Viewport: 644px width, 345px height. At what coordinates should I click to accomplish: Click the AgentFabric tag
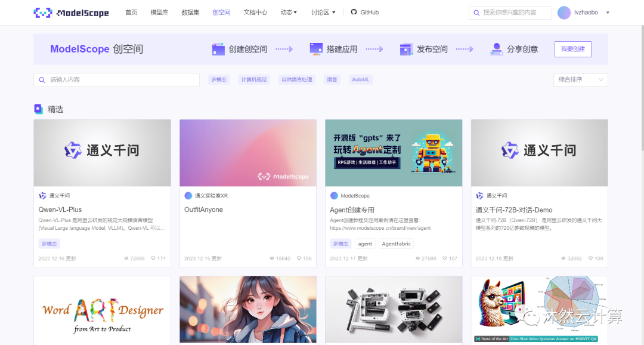point(396,244)
